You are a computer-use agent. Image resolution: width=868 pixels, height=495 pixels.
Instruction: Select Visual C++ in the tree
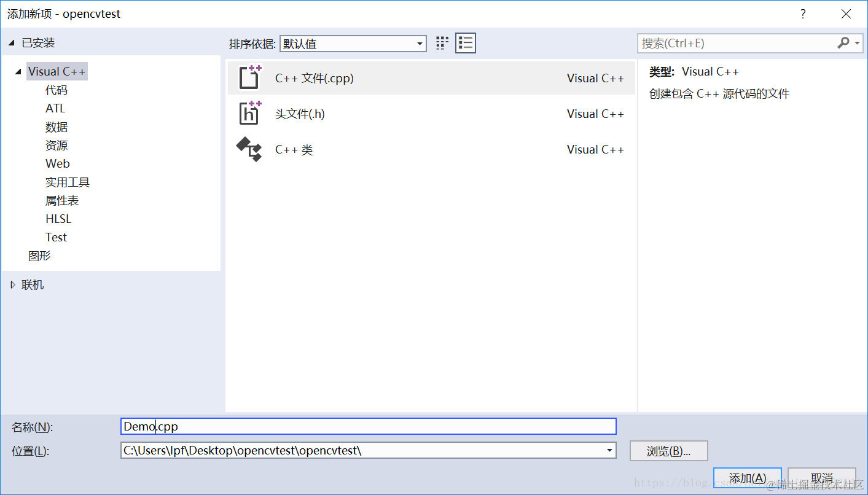[57, 71]
